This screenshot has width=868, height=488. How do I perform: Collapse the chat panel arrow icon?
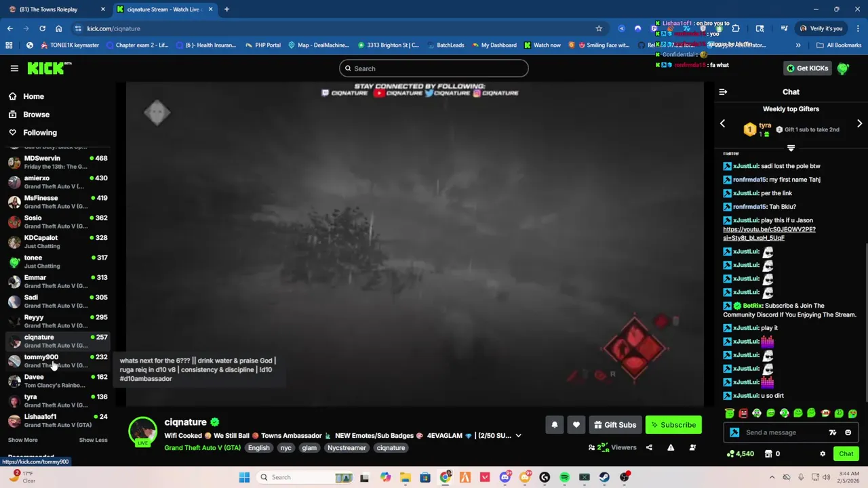pyautogui.click(x=723, y=91)
